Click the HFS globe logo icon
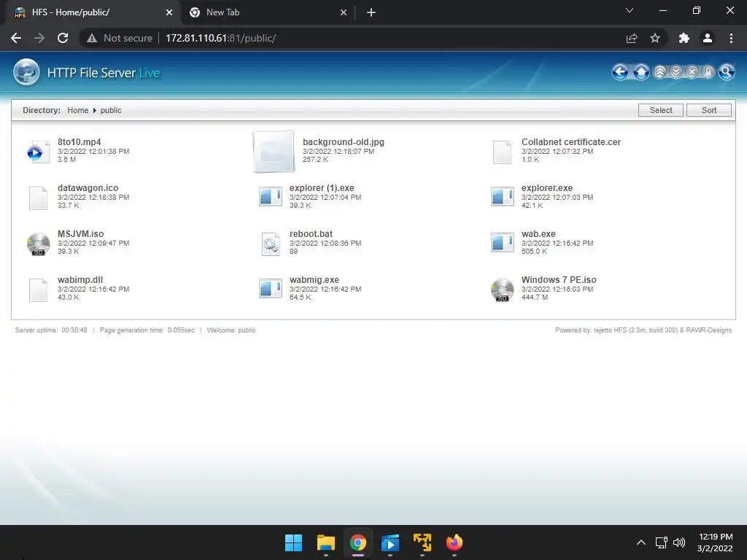Viewport: 747px width, 560px height. [x=26, y=72]
